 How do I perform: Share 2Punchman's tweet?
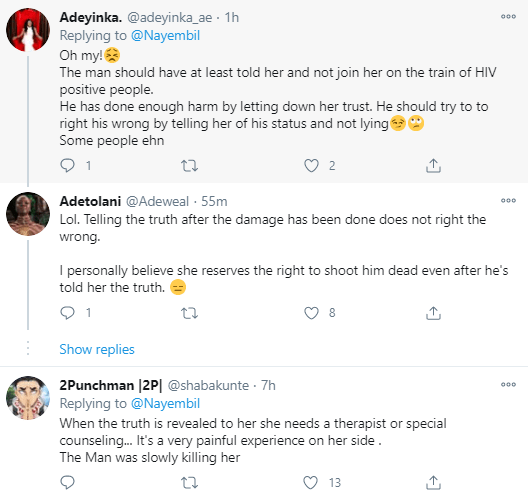433,483
